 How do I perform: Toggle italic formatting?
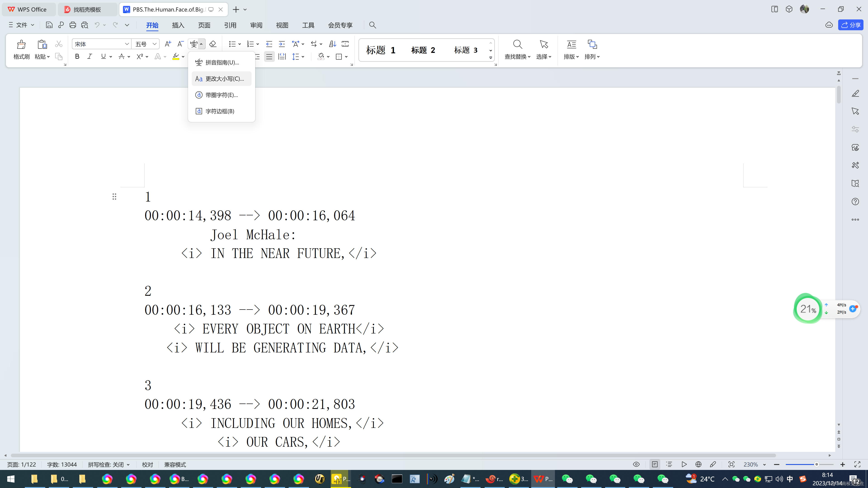click(90, 56)
